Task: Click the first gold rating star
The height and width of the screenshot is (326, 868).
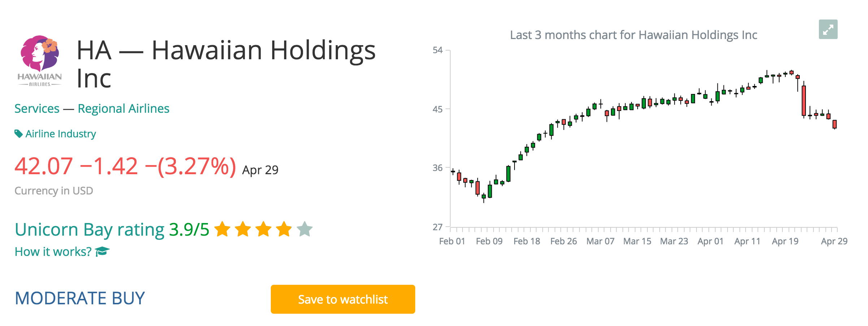Action: (222, 229)
